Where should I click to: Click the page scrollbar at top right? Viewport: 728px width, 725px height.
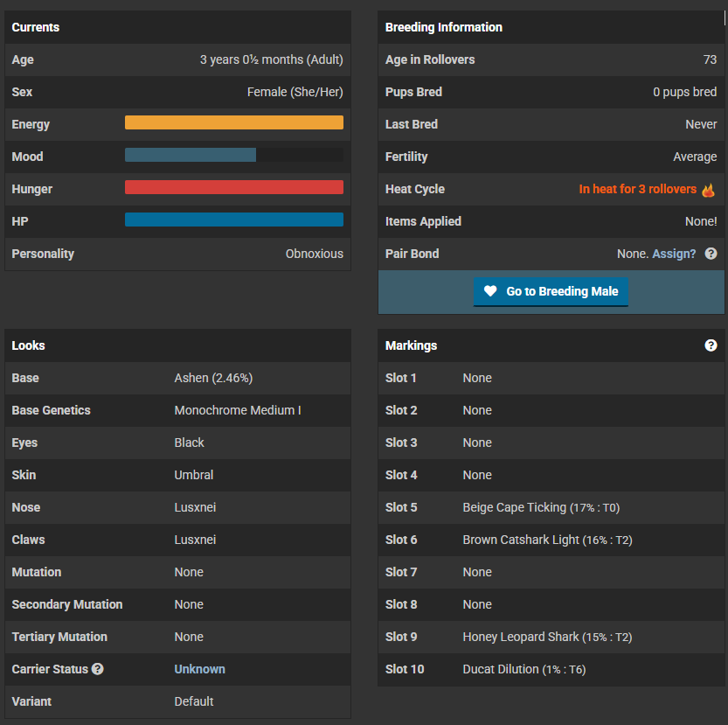725,18
